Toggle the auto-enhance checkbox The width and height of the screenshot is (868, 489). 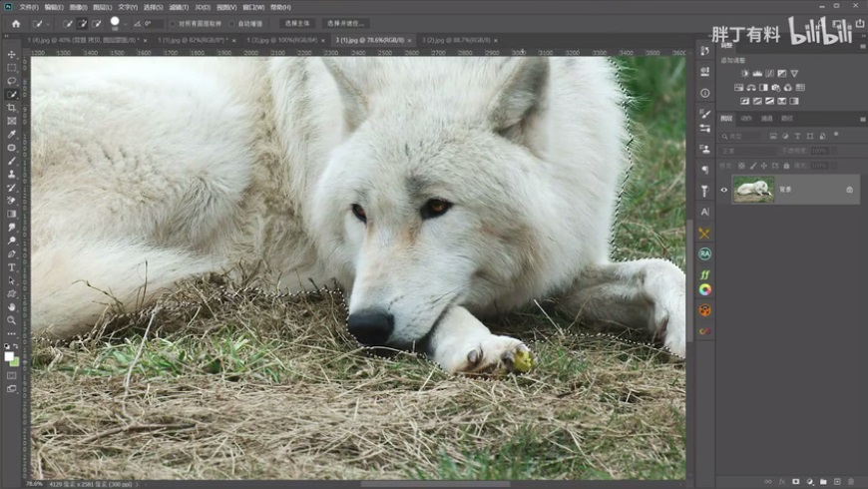[232, 23]
